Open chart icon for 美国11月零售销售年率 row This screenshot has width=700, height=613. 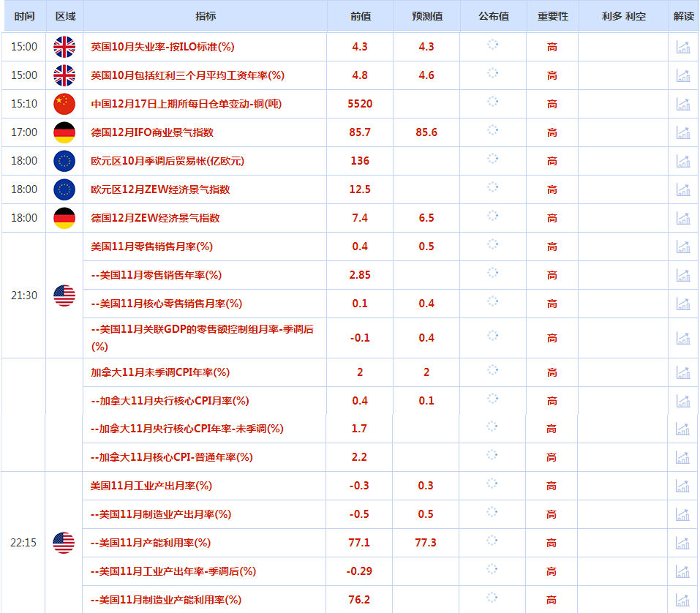[683, 276]
